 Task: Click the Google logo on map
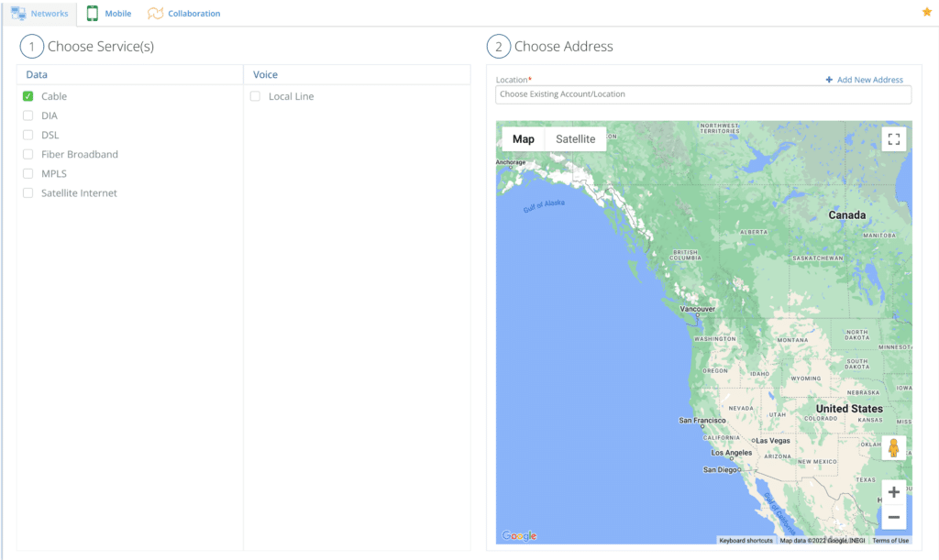click(519, 536)
